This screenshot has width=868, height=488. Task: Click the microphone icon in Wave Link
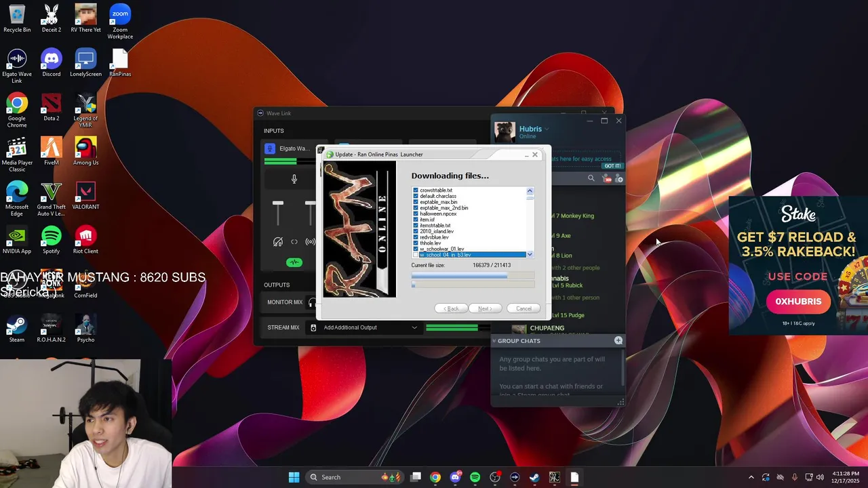pos(294,179)
